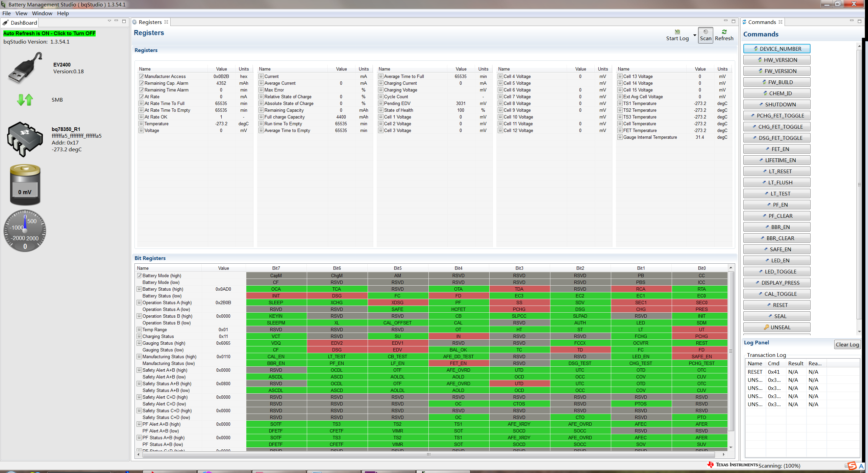This screenshot has height=473, width=868.
Task: Collapse the Temp Range row expander
Action: 139,330
